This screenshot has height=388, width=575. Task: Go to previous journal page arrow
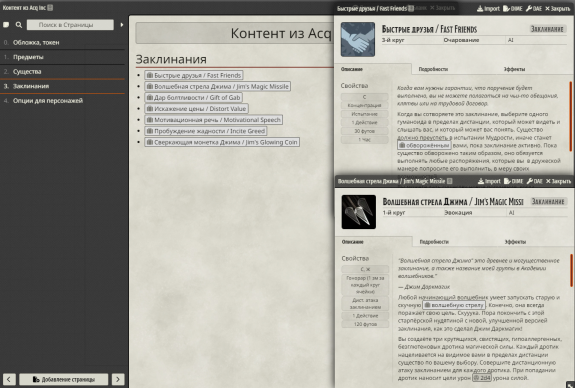click(x=9, y=379)
